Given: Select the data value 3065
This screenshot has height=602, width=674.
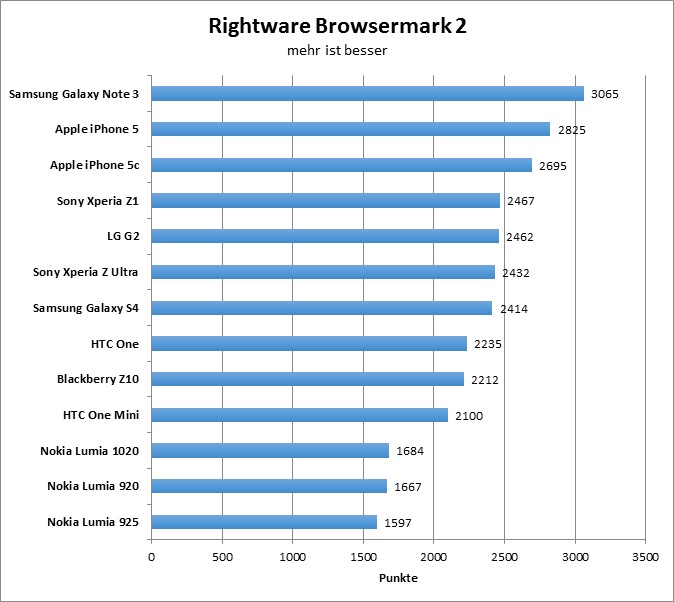Looking at the screenshot, I should (605, 94).
